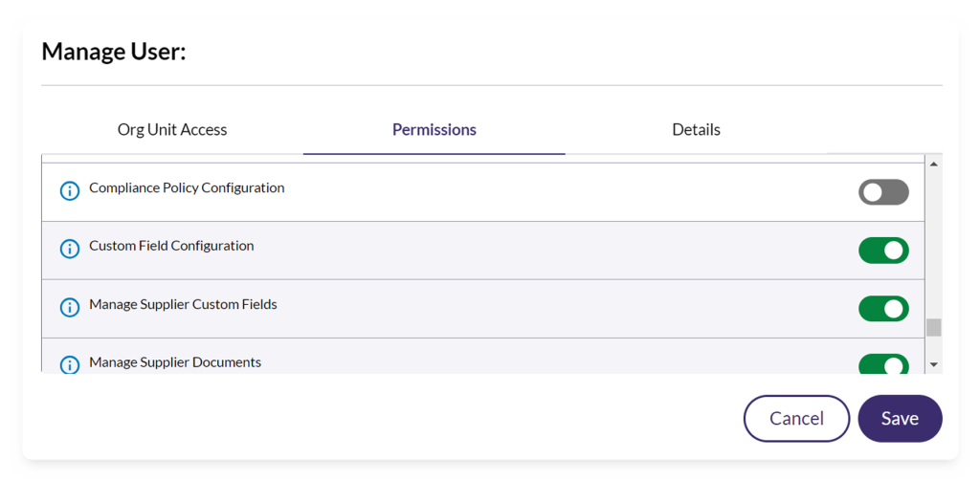Toggle off Manage Supplier Documents permission
Screen dimensions: 980x481
[883, 364]
